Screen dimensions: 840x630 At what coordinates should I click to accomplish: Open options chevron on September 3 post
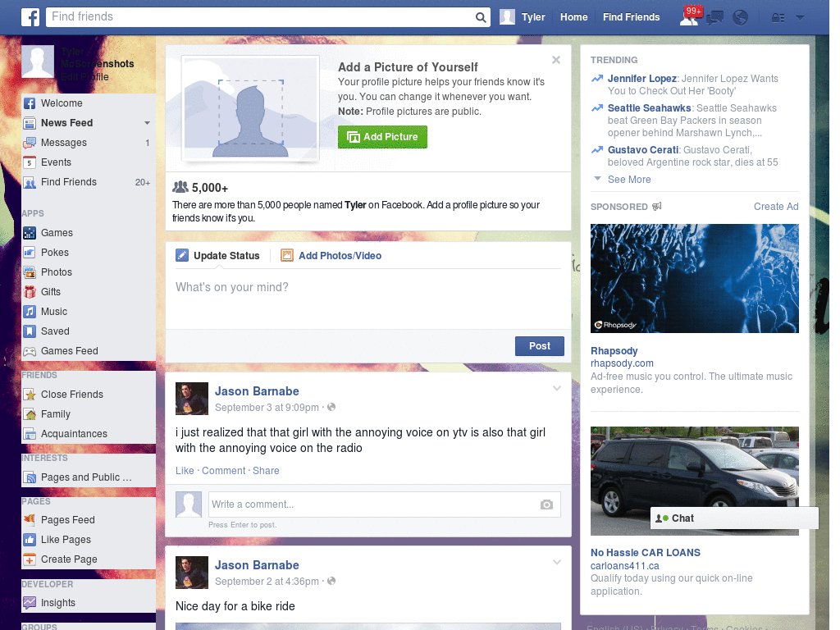(557, 389)
